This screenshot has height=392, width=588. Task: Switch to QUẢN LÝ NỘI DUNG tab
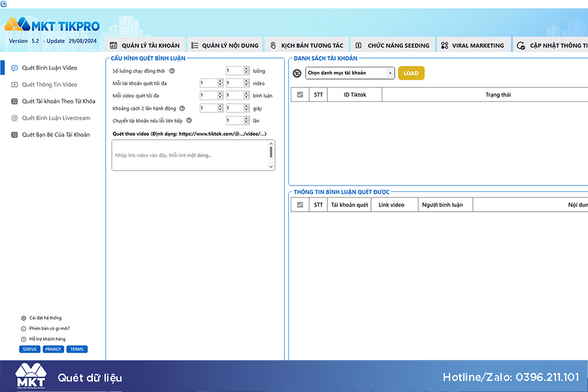coord(225,45)
